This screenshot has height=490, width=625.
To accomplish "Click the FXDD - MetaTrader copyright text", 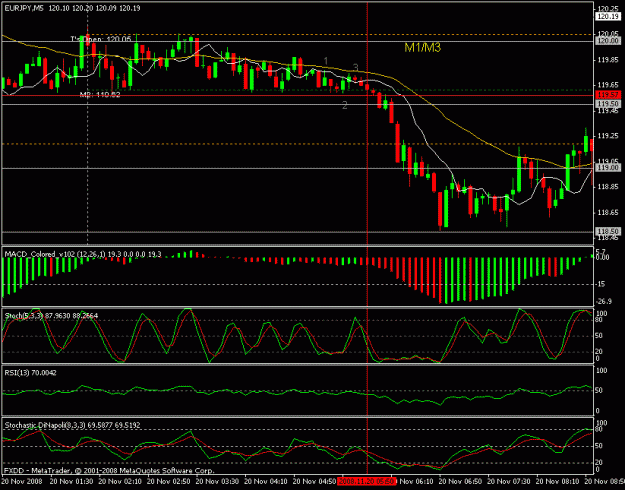I will pos(109,470).
